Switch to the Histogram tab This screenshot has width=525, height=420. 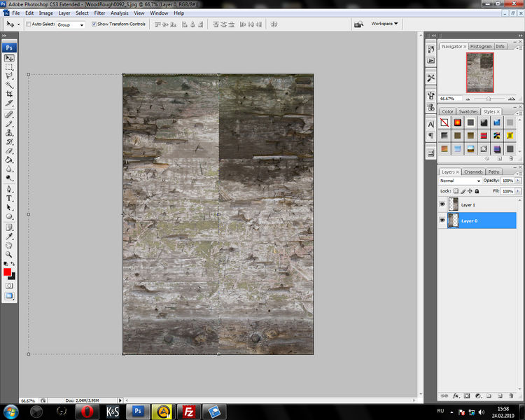(x=481, y=46)
